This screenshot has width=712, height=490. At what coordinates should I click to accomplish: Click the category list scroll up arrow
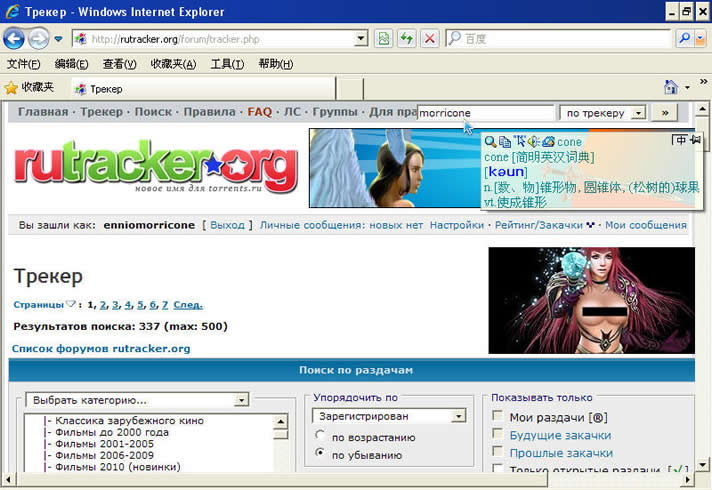[281, 421]
